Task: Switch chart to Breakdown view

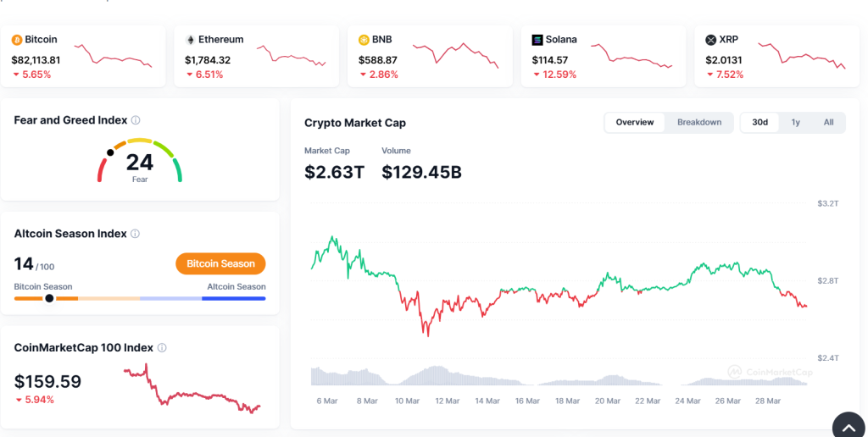Action: pyautogui.click(x=699, y=123)
